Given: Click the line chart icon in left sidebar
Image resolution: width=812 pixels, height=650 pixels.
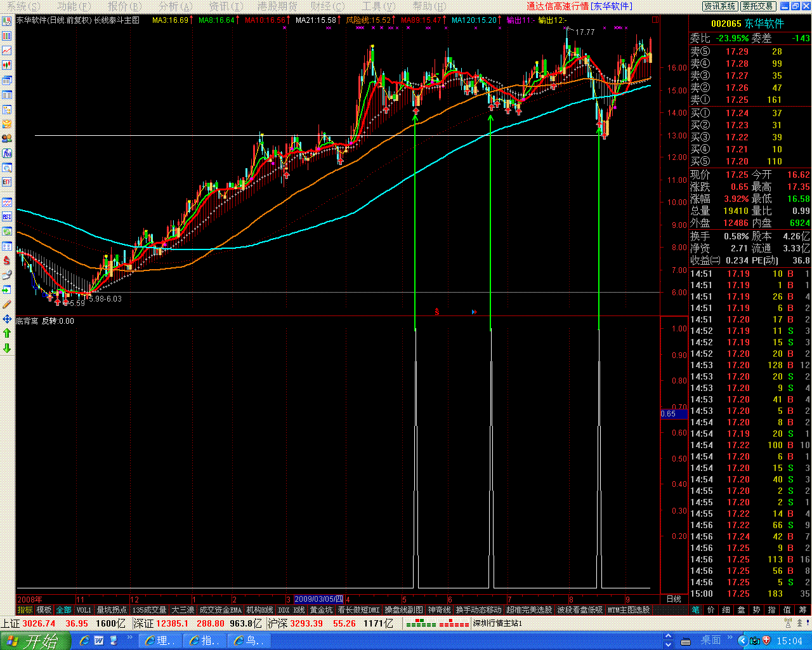Looking at the screenshot, I should point(7,50).
